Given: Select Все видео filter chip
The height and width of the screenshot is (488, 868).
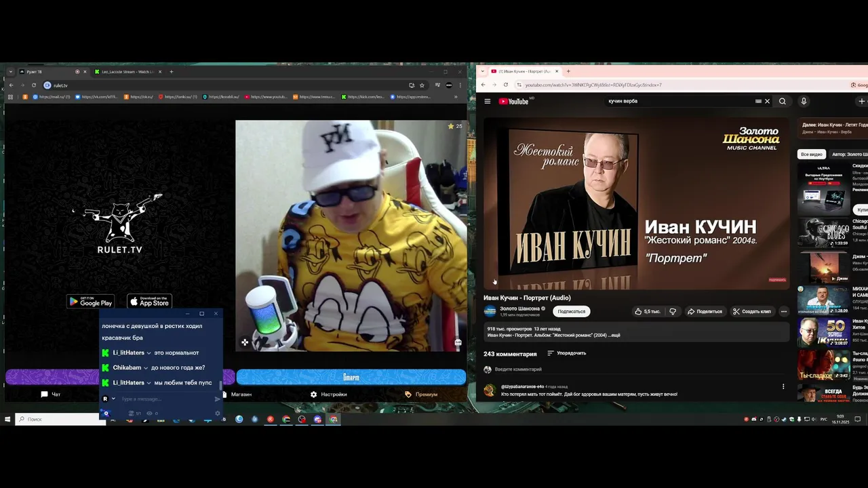Looking at the screenshot, I should 811,155.
